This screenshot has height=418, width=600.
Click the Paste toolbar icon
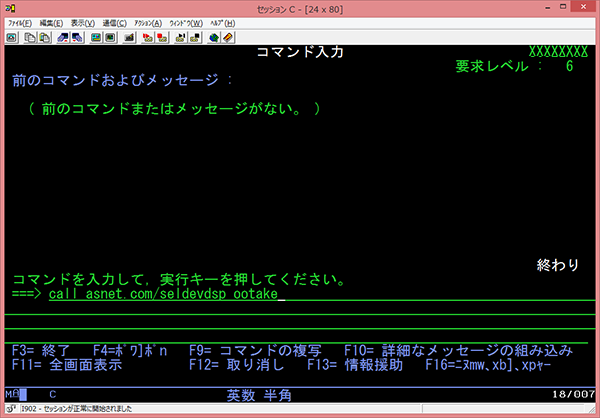coord(45,37)
